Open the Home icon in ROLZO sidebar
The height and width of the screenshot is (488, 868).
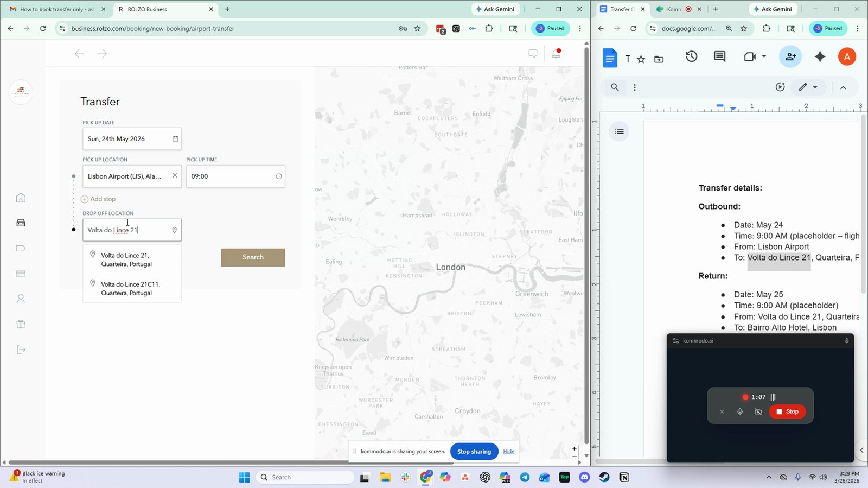point(21,198)
